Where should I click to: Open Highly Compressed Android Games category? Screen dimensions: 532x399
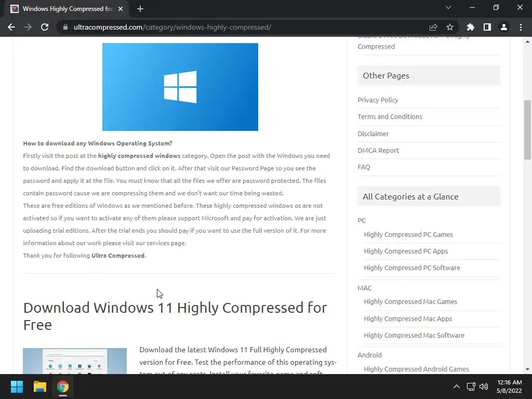(x=416, y=369)
